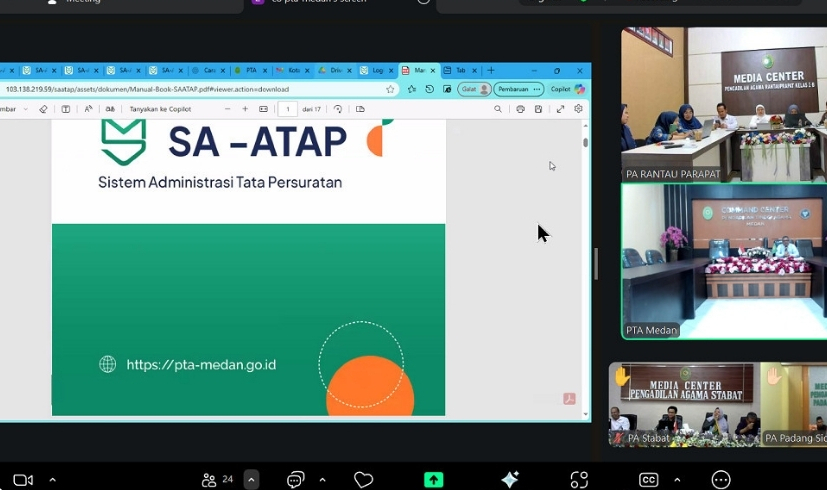Screen dimensions: 827x490
Task: Switch to the Cara browser tab
Action: (208, 70)
